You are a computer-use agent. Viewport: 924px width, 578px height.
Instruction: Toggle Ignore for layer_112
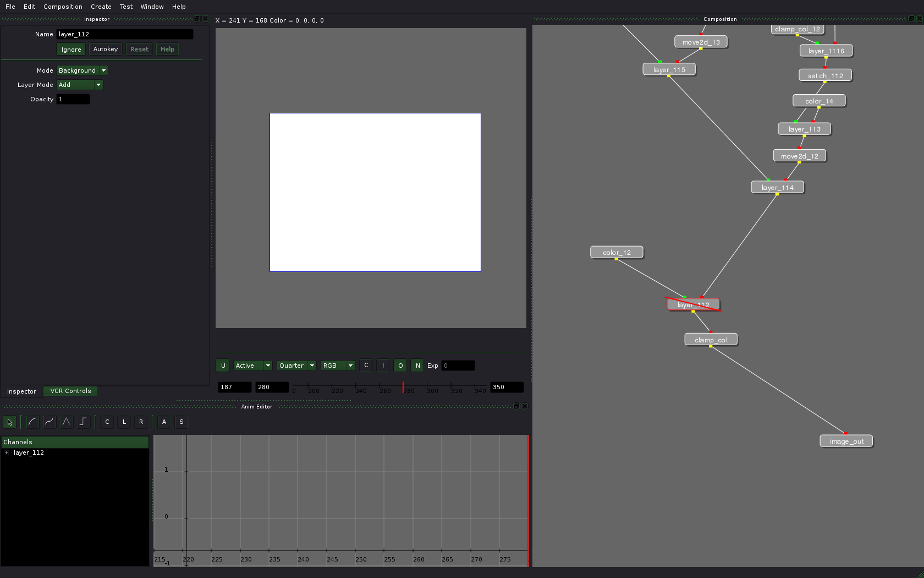pyautogui.click(x=71, y=50)
